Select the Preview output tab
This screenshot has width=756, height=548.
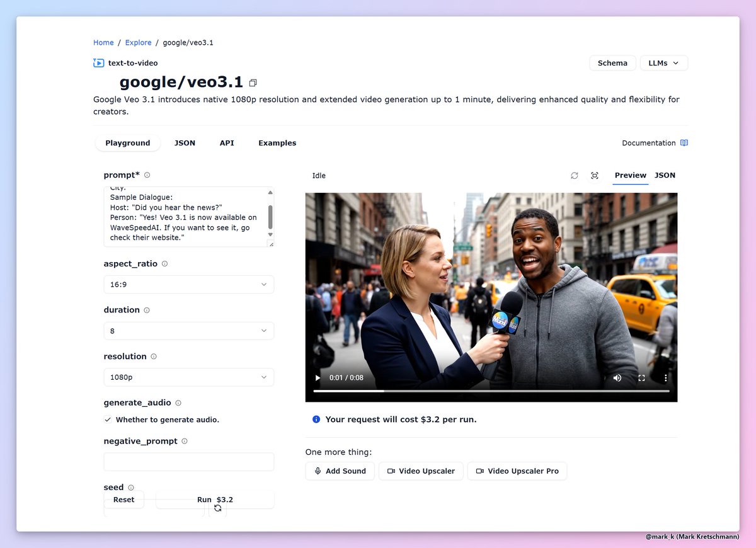click(x=631, y=175)
